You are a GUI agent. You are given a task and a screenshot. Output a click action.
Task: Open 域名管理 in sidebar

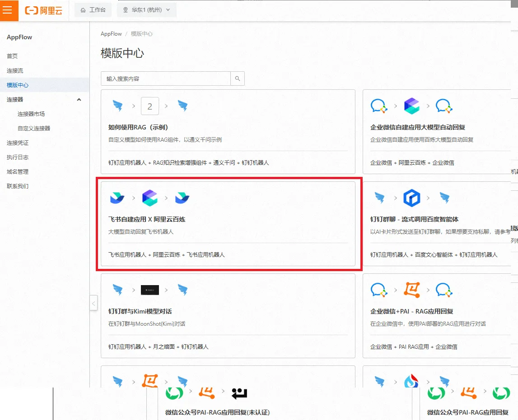(x=18, y=171)
